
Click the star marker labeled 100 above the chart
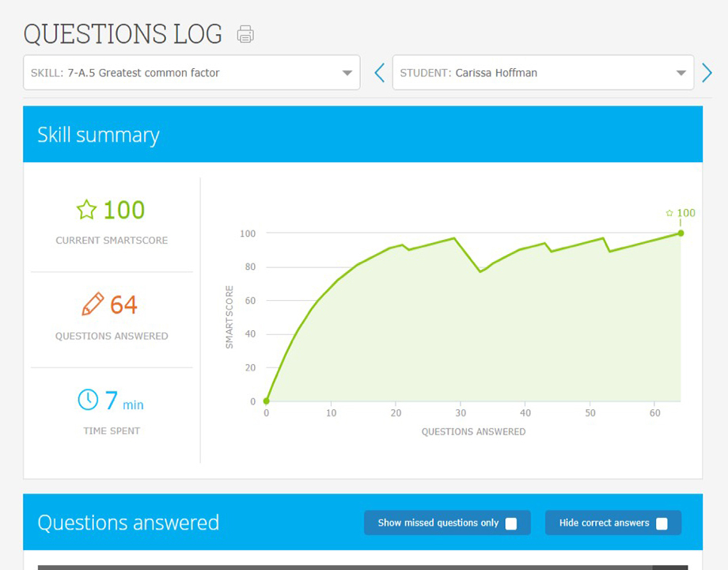tap(680, 213)
